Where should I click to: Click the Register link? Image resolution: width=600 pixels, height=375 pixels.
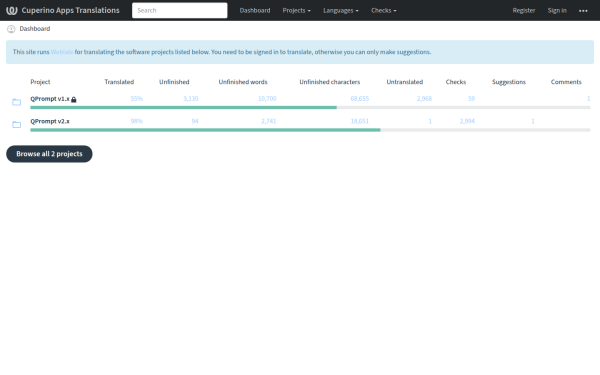524,10
